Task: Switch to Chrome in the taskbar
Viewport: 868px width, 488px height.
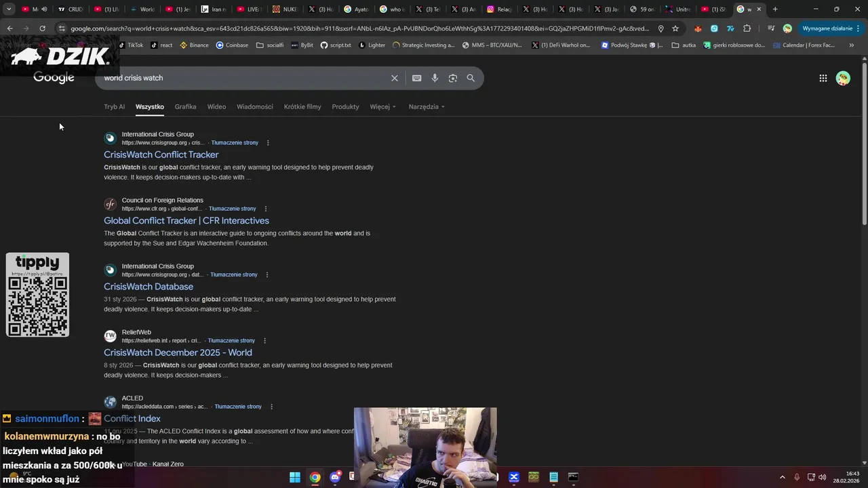Action: tap(315, 477)
